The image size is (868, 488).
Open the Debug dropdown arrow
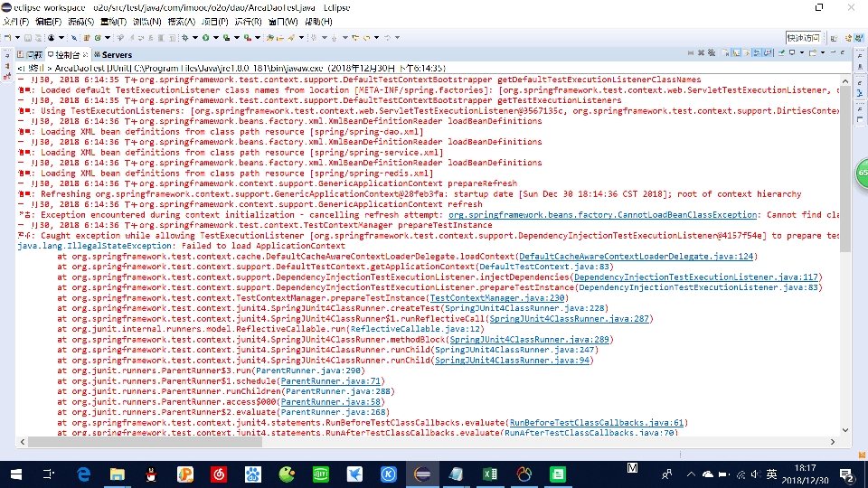195,38
